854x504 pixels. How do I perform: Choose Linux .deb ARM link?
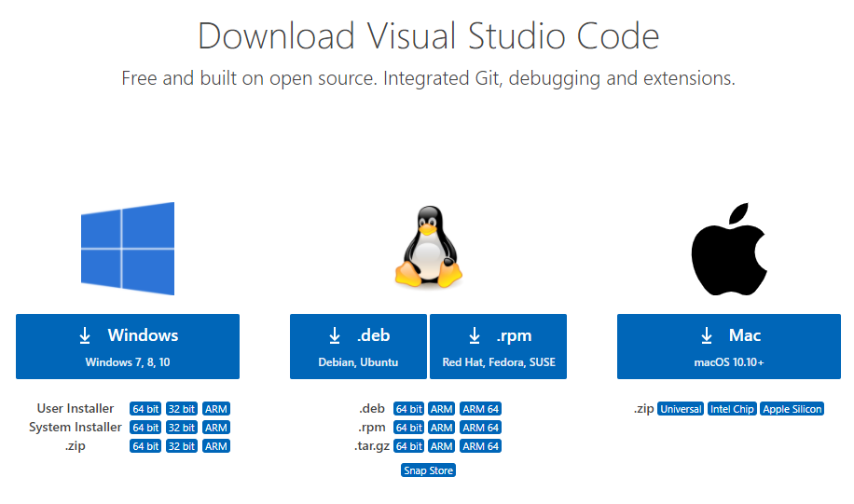[x=441, y=409]
